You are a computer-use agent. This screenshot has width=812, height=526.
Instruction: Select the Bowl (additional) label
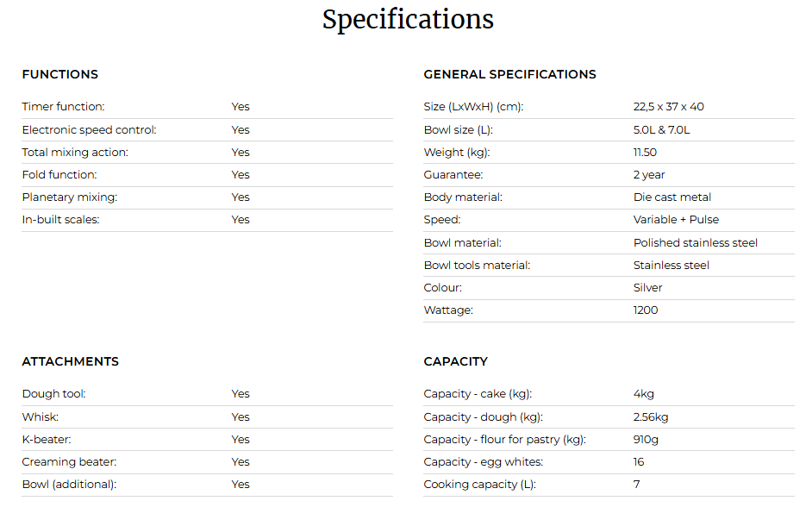coord(70,485)
